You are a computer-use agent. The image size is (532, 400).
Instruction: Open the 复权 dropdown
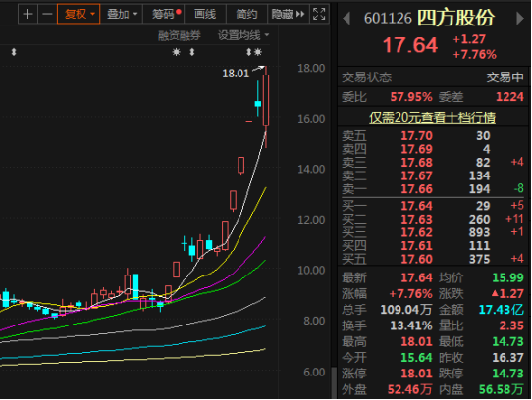tap(79, 15)
